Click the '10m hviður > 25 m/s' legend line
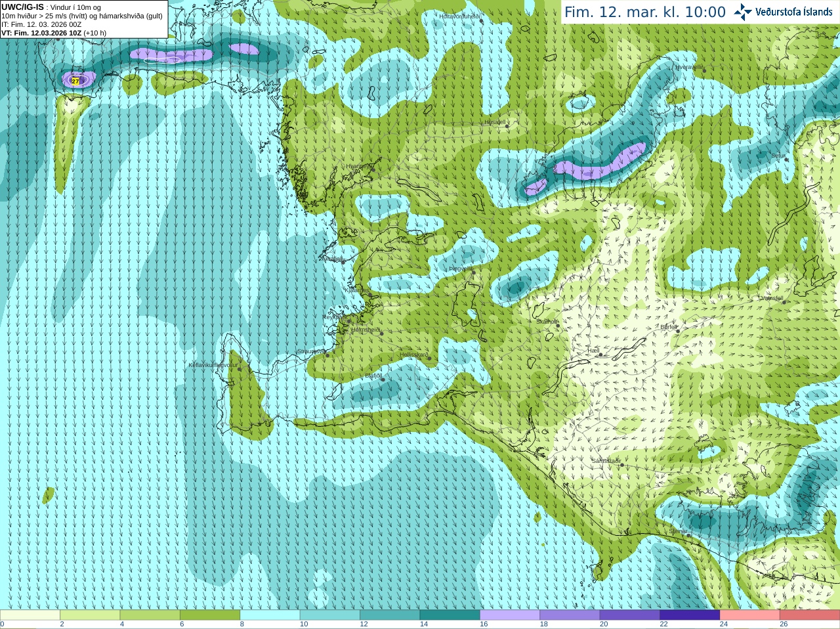 (82, 16)
